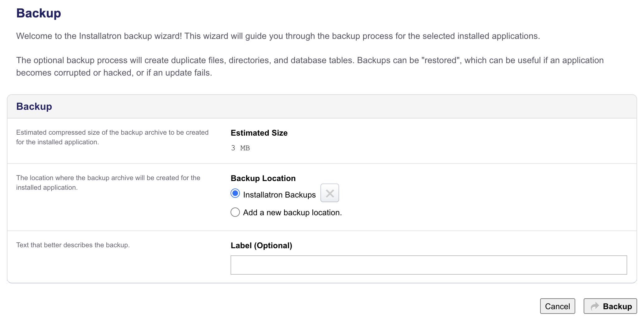Click the Label Optional input field

429,265
